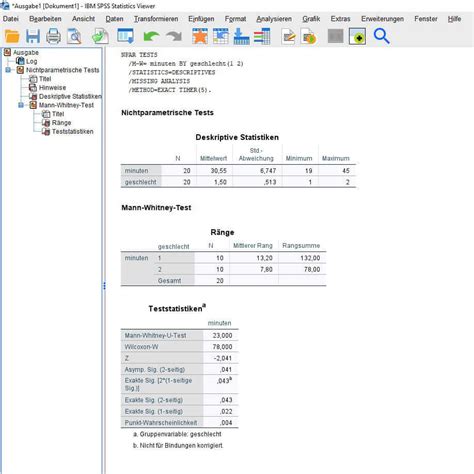Open the Erweiterungen menu
The image size is (474, 474).
point(382,19)
